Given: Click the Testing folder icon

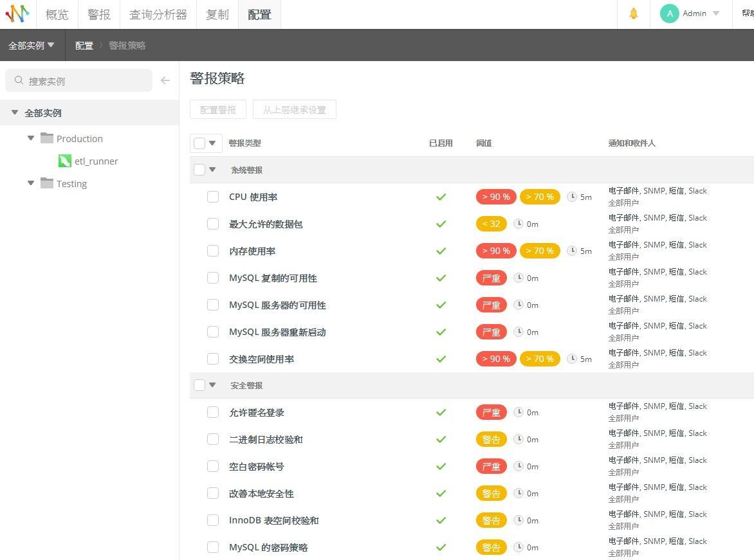Looking at the screenshot, I should coord(47,183).
